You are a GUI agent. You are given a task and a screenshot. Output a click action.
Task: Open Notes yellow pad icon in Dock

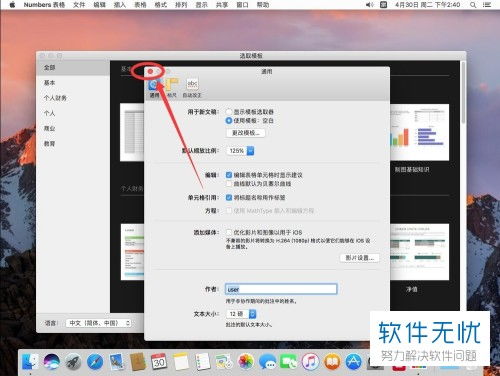click(181, 361)
